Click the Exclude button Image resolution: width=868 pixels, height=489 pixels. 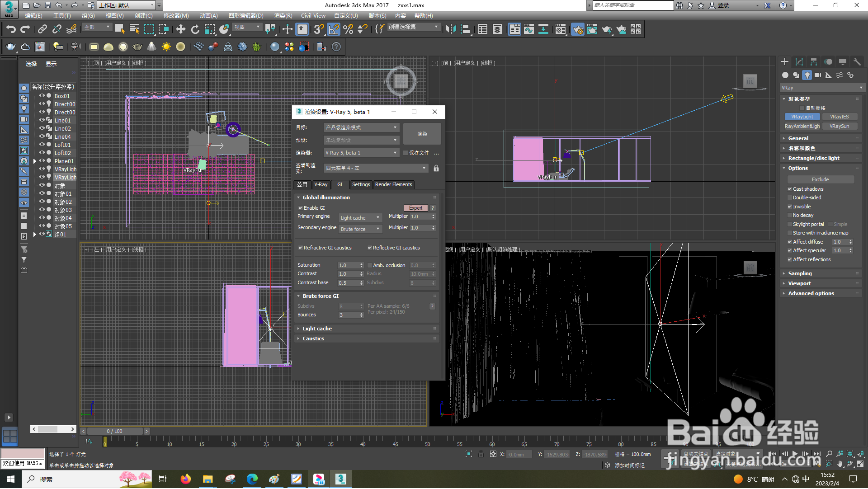[820, 179]
